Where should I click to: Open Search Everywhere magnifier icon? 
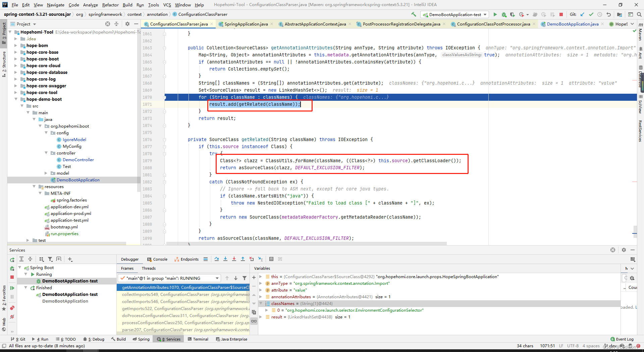pyautogui.click(x=639, y=14)
